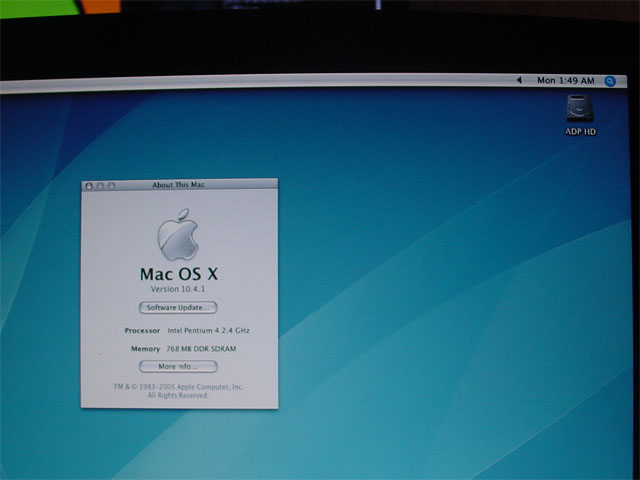The width and height of the screenshot is (640, 480).
Task: Click the All Rights Reserved text
Action: coord(178,395)
